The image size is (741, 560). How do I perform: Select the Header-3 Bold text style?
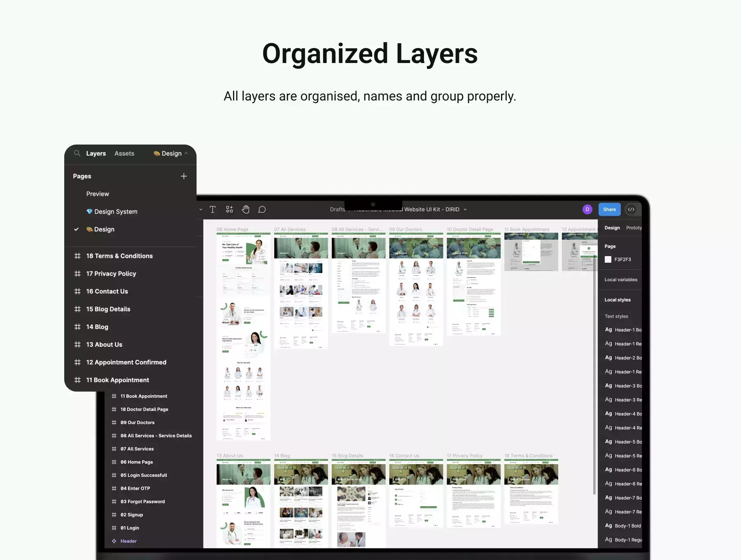click(623, 386)
